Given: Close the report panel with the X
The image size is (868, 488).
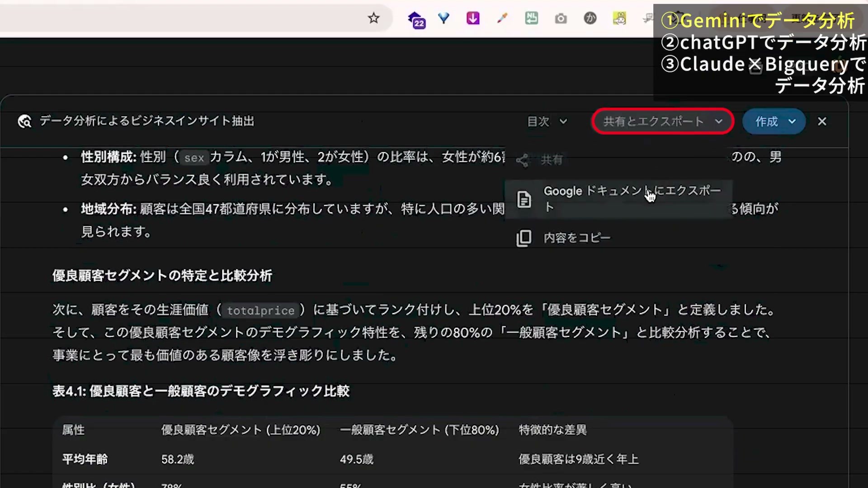Looking at the screenshot, I should [822, 121].
